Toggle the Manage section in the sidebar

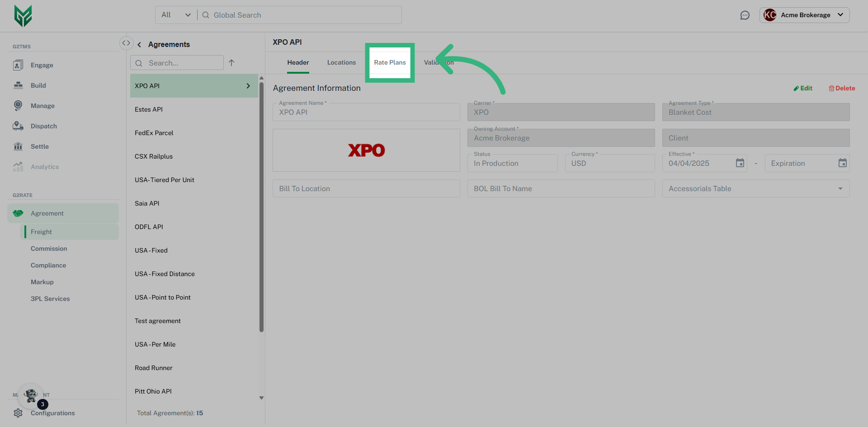click(18, 105)
